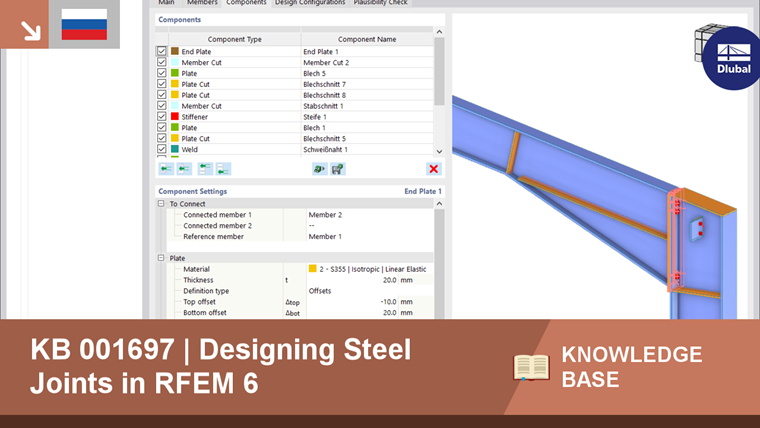Screen dimensions: 760x428
Task: Click the first insert-component arrow icon in the toolbar
Action: (x=166, y=169)
